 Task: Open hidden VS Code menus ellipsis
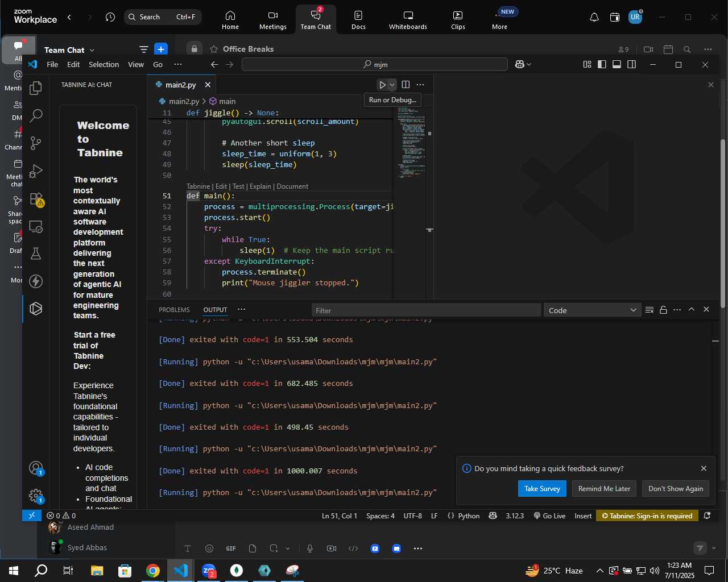tap(178, 64)
